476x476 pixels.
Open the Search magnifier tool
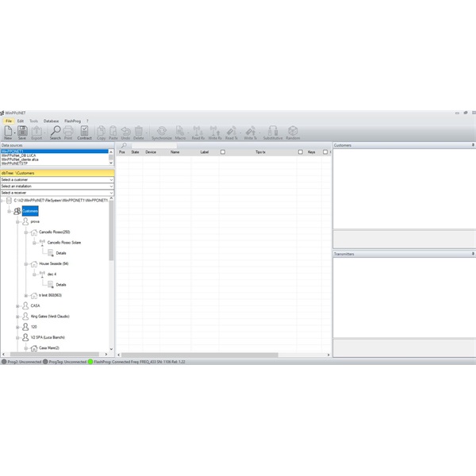tap(55, 131)
